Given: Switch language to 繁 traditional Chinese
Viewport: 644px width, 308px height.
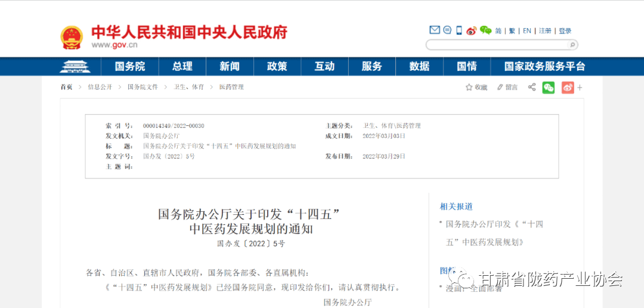Looking at the screenshot, I should point(512,31).
